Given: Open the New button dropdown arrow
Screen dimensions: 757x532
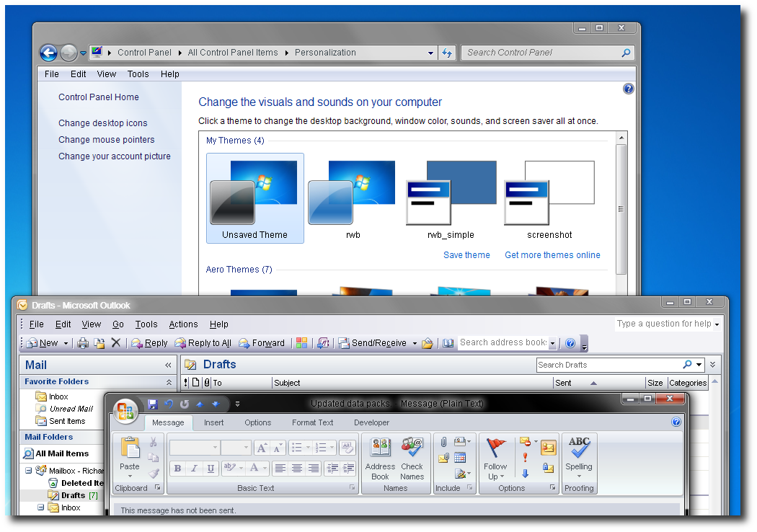Looking at the screenshot, I should click(x=66, y=343).
